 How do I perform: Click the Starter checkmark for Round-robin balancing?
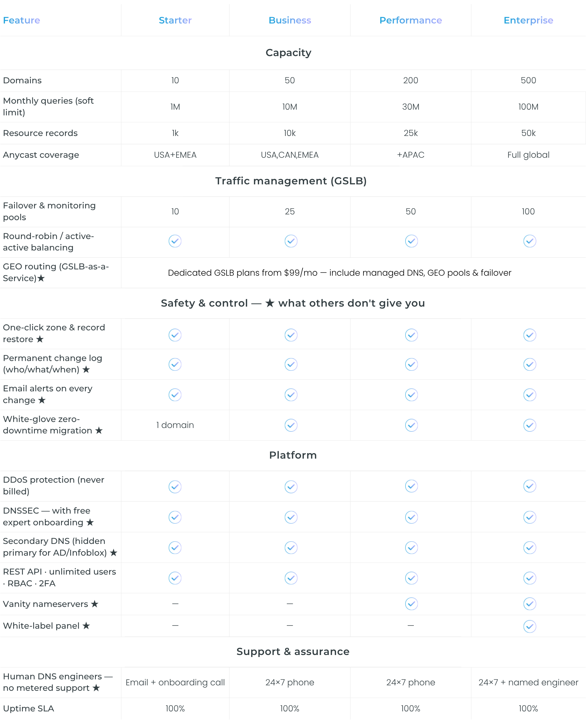coord(175,241)
